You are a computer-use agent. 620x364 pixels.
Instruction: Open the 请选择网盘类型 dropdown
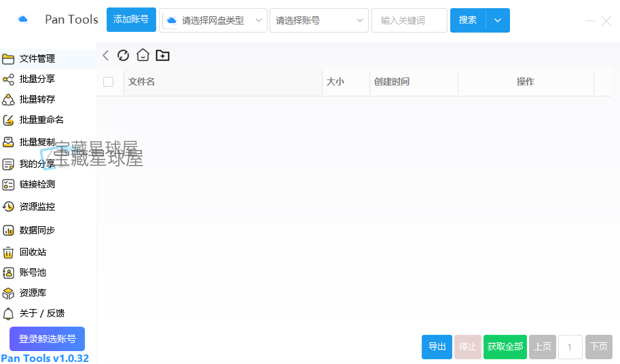click(213, 20)
